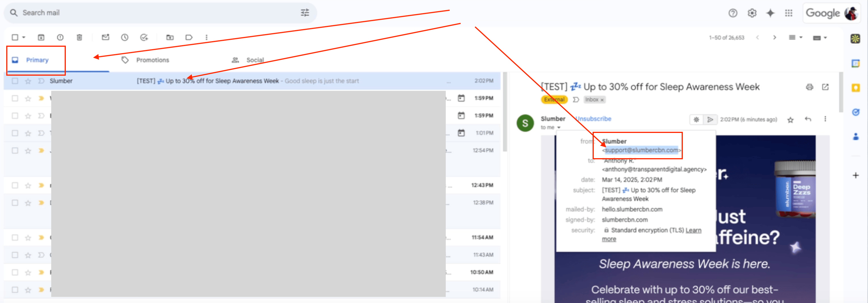The image size is (868, 303).
Task: Archive the selected conversation
Action: pos(41,37)
